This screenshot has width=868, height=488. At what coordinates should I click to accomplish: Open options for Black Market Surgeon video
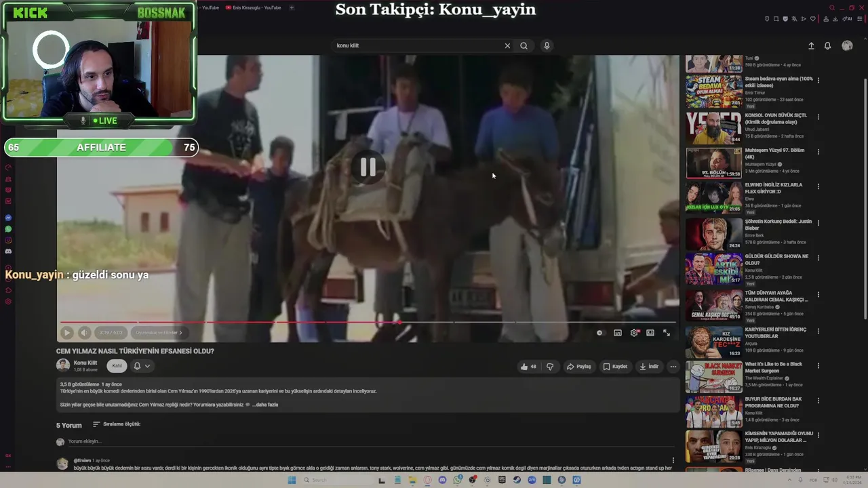pyautogui.click(x=818, y=366)
